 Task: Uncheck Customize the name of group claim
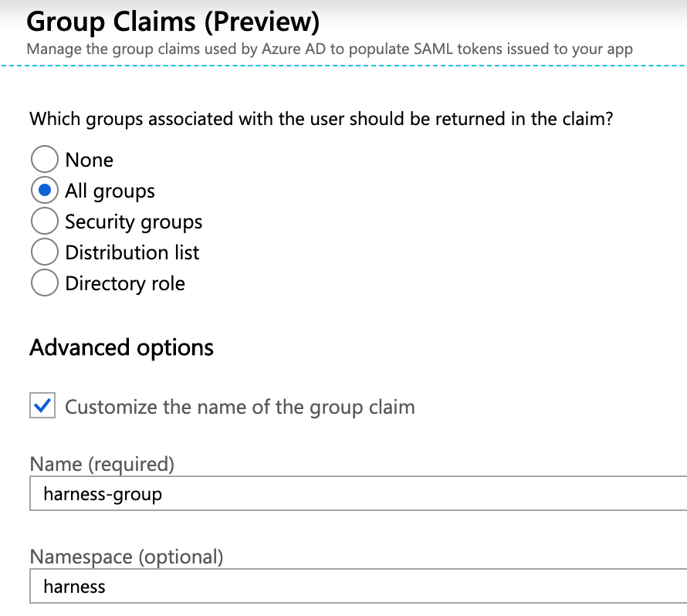tap(42, 405)
